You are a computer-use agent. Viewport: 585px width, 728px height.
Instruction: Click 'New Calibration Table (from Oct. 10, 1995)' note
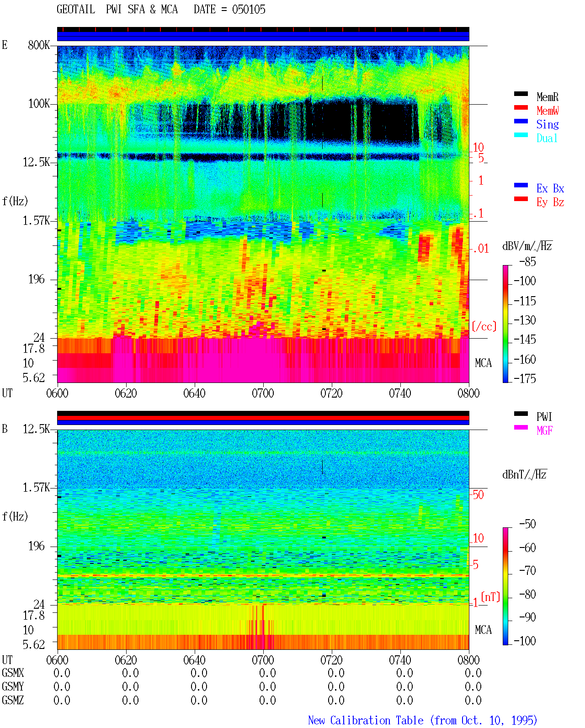(423, 721)
